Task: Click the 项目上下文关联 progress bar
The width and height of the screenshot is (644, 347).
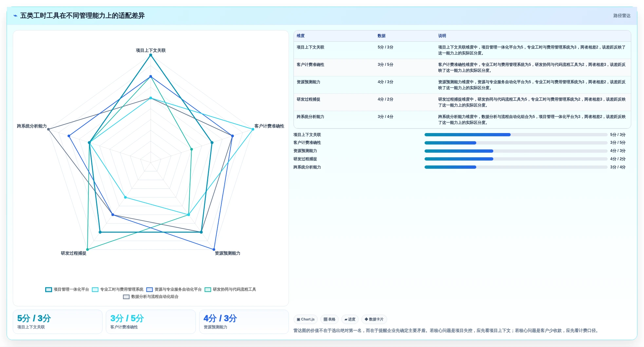Action: [516, 135]
